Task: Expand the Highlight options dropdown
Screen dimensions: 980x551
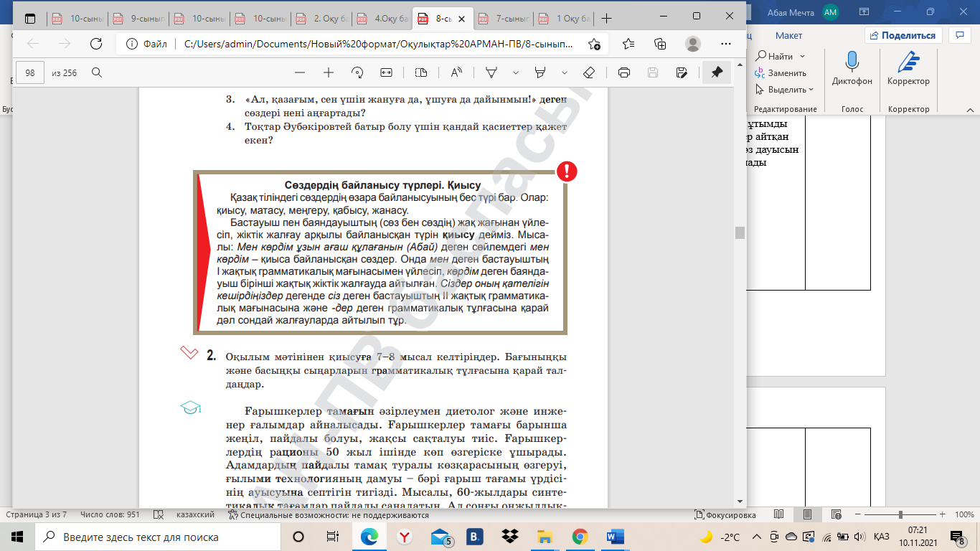Action: click(x=565, y=72)
